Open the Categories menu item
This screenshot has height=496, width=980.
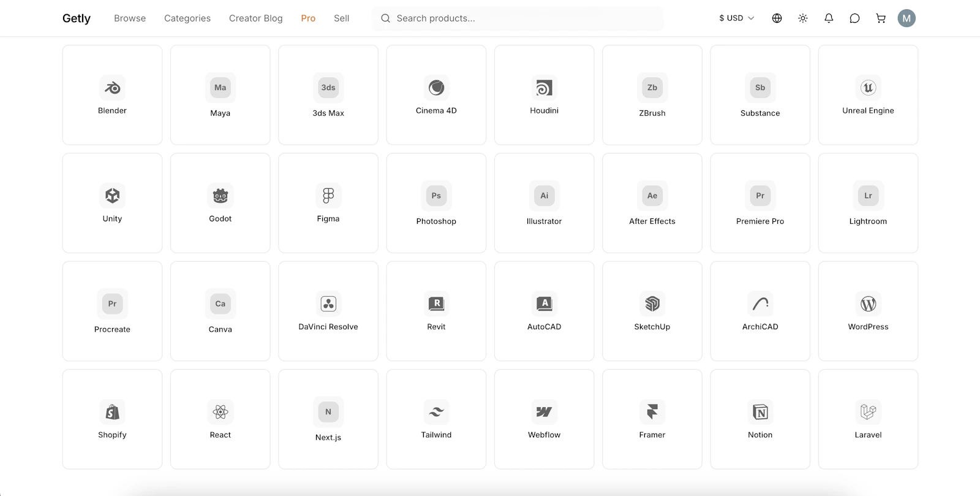187,18
